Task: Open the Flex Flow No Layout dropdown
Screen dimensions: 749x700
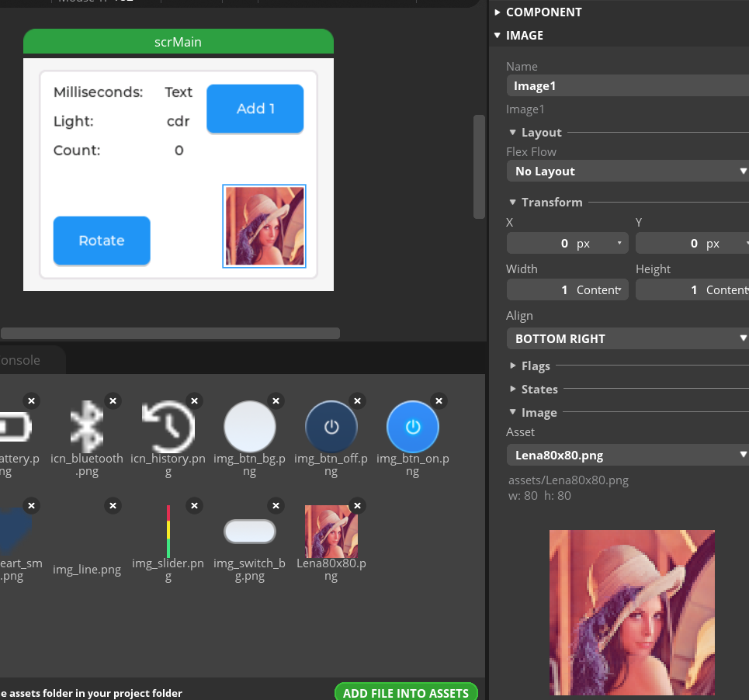Action: tap(627, 171)
